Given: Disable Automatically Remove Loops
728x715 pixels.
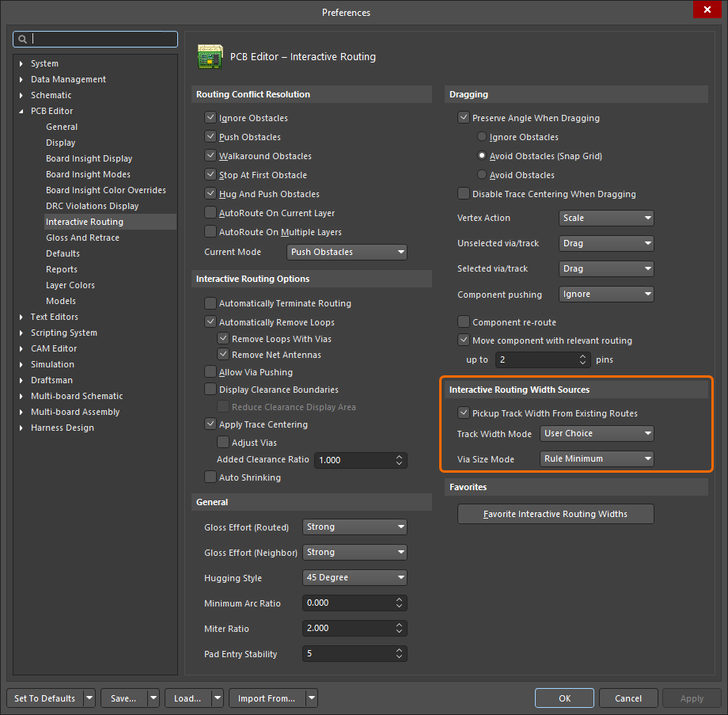Looking at the screenshot, I should click(x=210, y=322).
